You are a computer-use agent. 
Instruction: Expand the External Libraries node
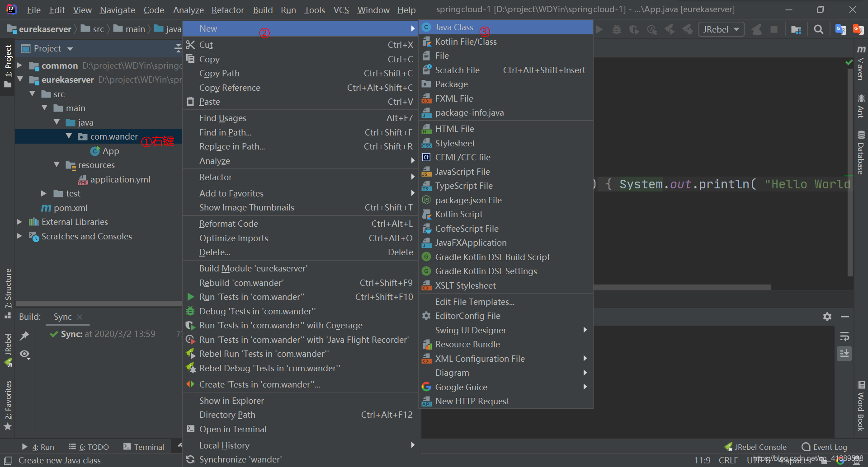[19, 222]
